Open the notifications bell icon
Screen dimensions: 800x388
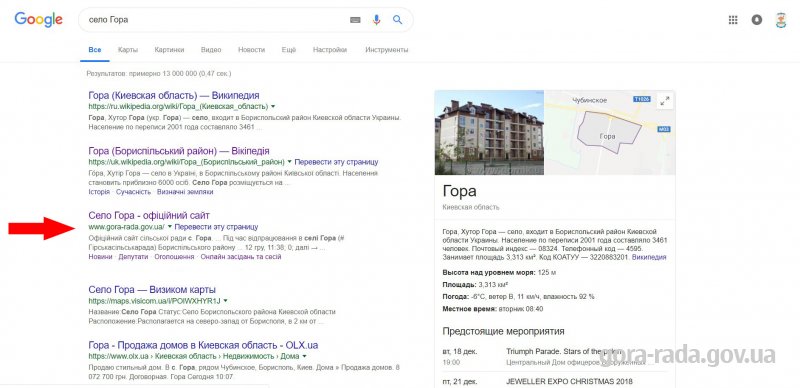757,20
